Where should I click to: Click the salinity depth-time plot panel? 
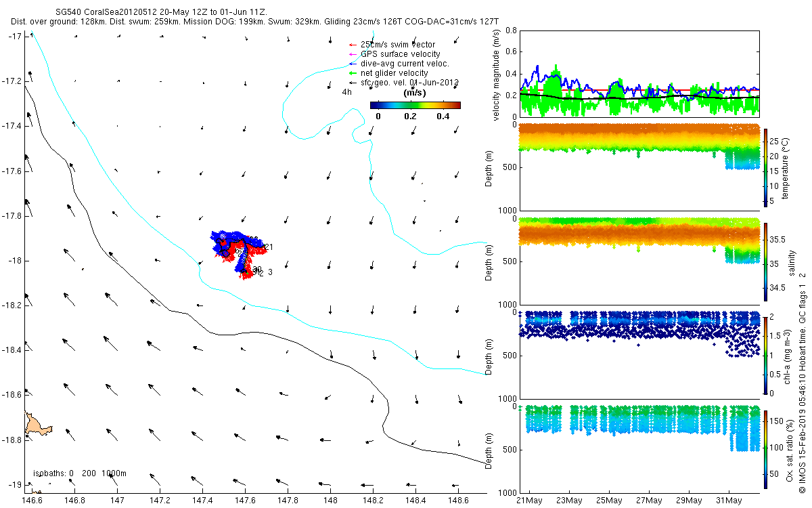coord(639,261)
